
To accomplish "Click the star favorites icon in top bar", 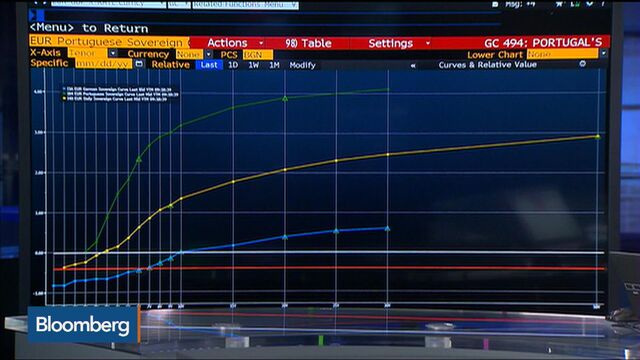I will pos(559,4).
